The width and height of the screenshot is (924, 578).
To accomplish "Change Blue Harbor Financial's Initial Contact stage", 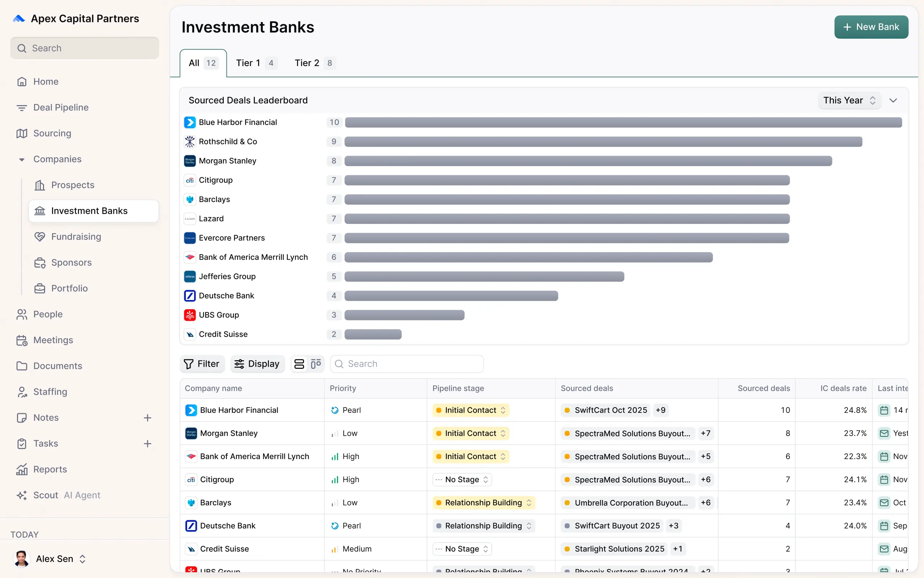I will [471, 410].
